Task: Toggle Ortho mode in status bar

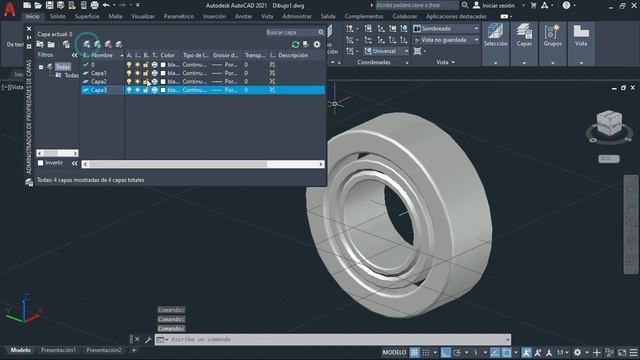Action: [445, 352]
